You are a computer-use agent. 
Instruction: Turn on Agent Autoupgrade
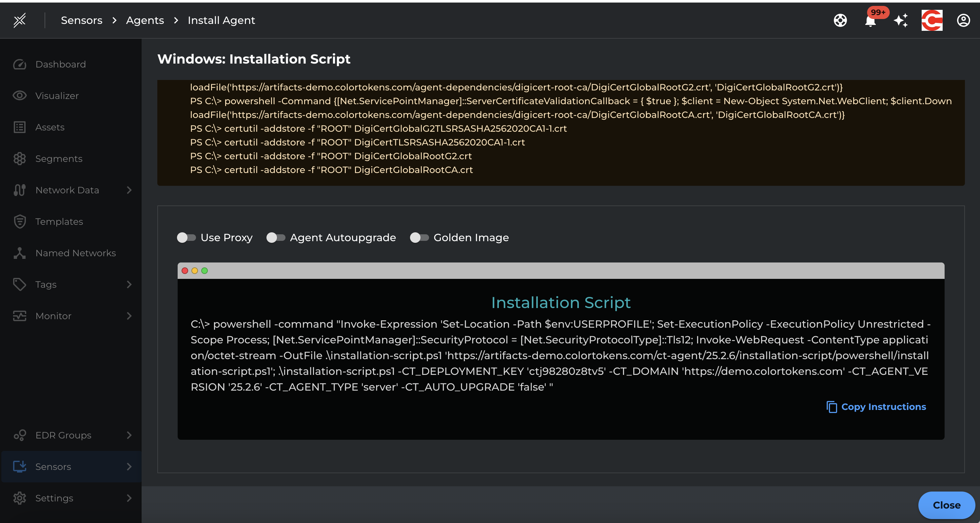click(x=276, y=237)
